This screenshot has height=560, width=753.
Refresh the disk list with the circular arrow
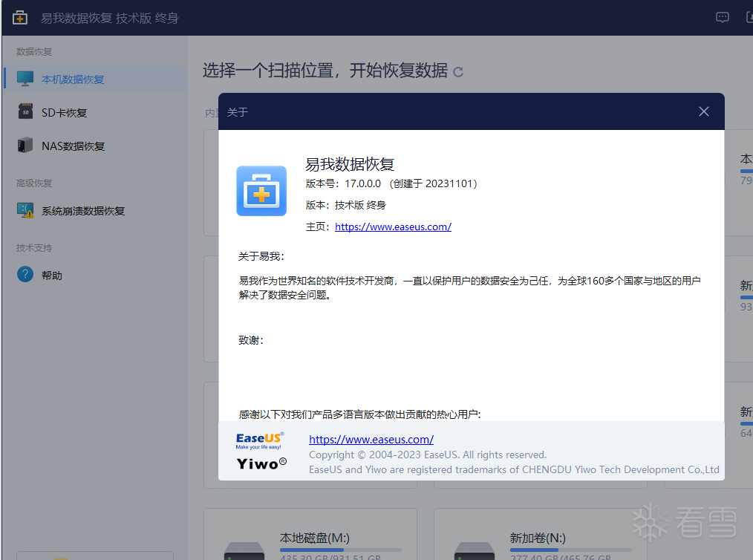point(458,72)
